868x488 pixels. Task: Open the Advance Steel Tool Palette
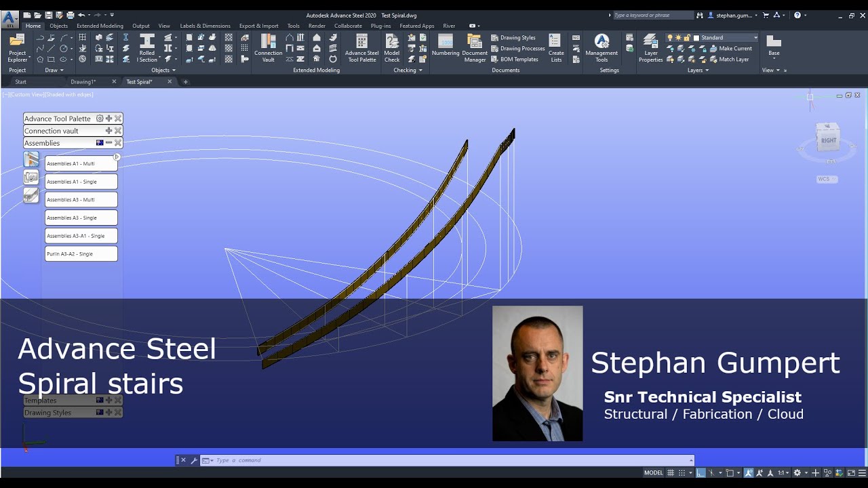(x=362, y=48)
